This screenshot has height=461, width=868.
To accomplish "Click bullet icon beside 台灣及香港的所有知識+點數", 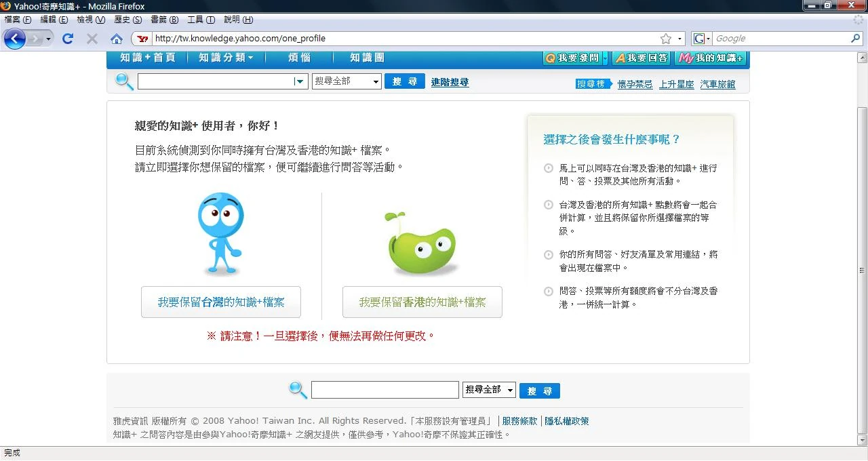I will point(549,205).
